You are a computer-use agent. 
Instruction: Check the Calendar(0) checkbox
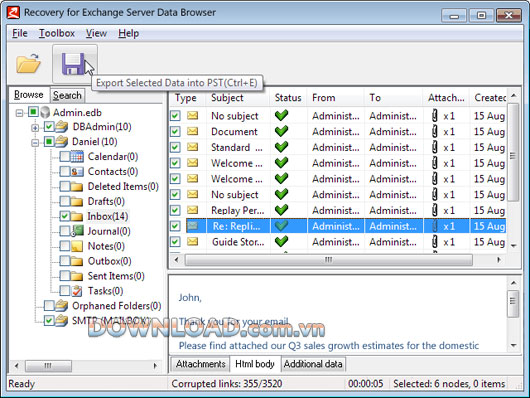point(65,156)
